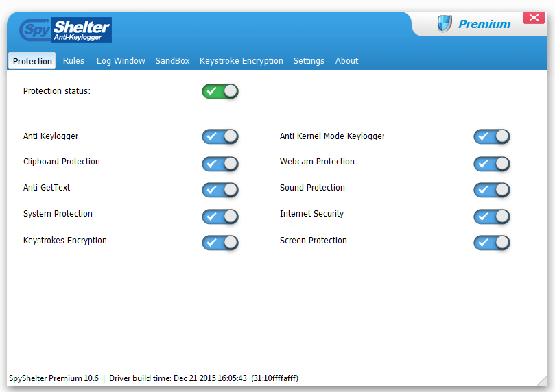The width and height of the screenshot is (555, 392).
Task: Turn off Clipboard Protection
Action: tap(220, 164)
